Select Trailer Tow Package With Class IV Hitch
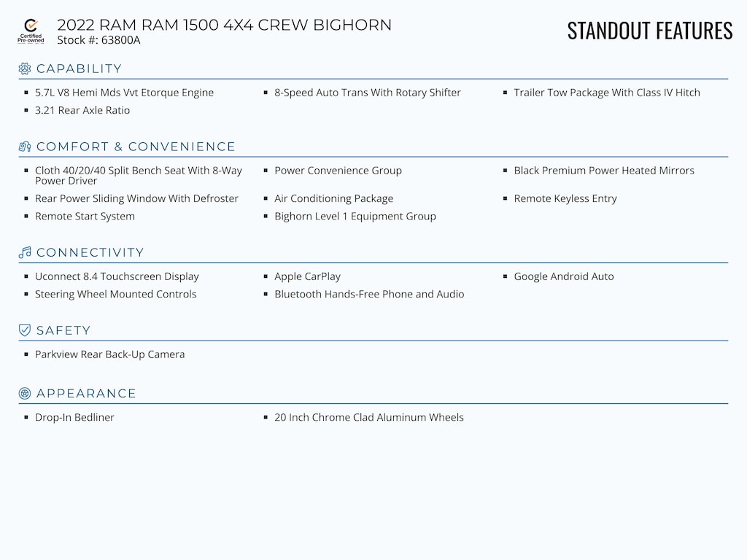 606,93
